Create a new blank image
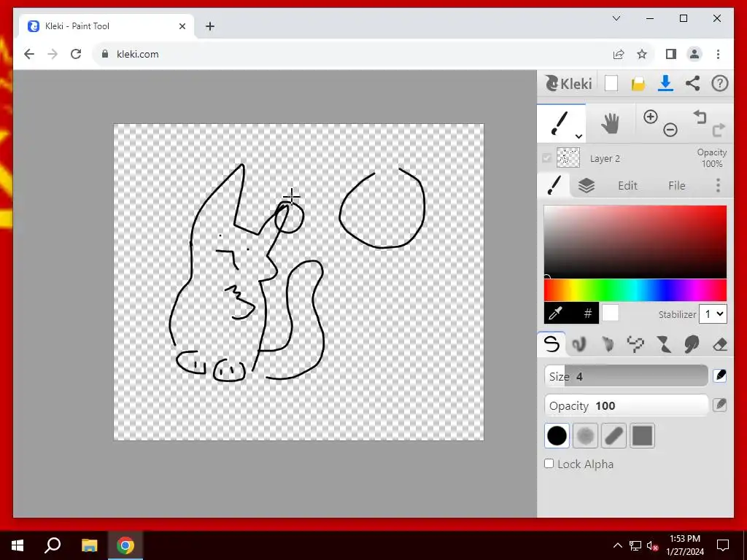747x560 pixels. click(611, 84)
